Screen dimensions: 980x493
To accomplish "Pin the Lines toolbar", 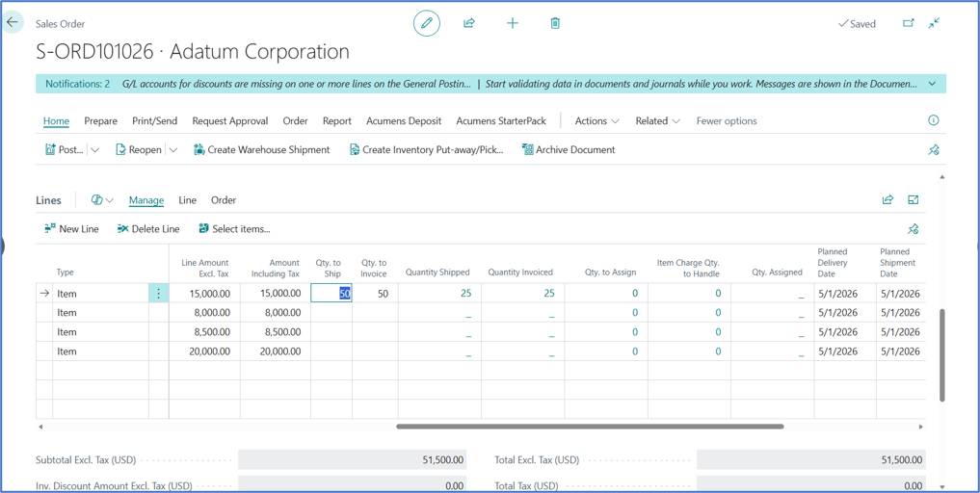I will 914,229.
